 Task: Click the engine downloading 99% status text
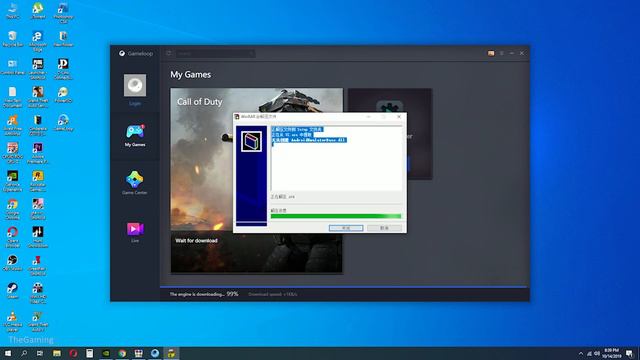204,294
